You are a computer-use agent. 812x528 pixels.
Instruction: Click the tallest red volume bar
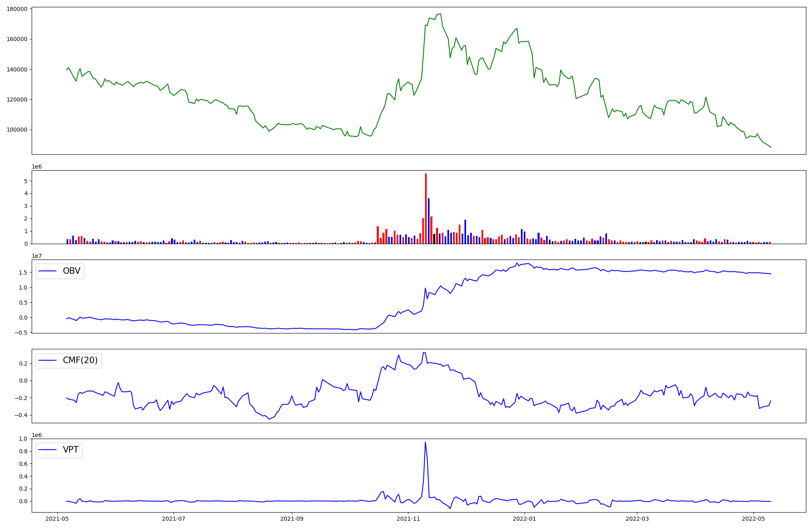pos(426,208)
